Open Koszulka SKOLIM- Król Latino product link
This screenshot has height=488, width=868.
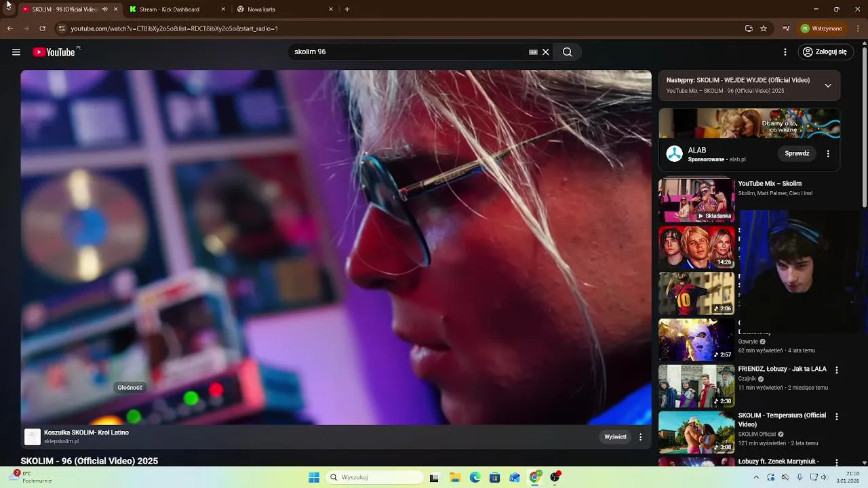pyautogui.click(x=86, y=432)
